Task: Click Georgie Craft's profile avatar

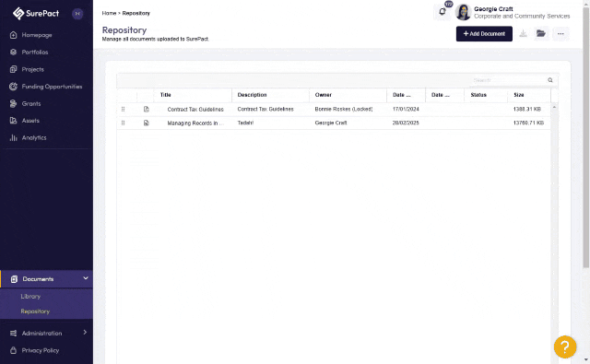Action: [x=463, y=12]
